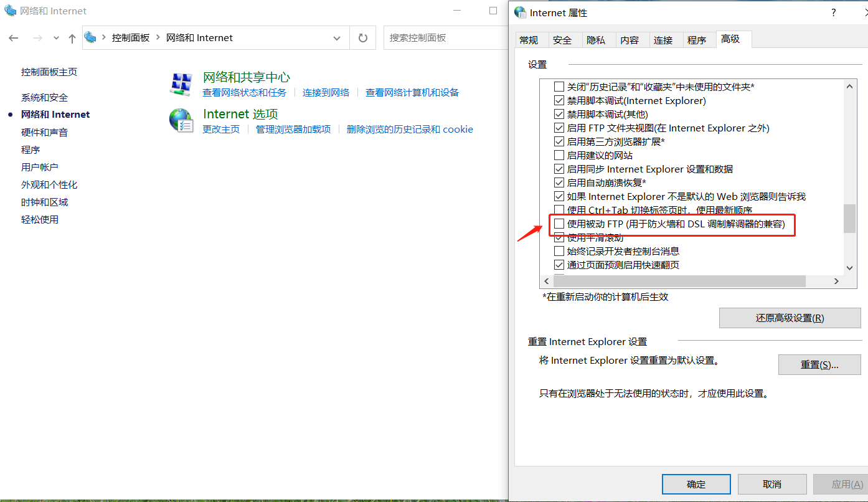
Task: Click 删除浏览的历史记录和 cookie link
Action: tap(410, 130)
